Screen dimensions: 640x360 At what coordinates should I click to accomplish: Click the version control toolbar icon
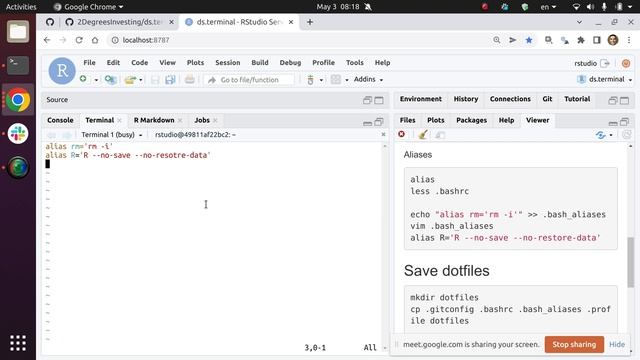(x=310, y=80)
